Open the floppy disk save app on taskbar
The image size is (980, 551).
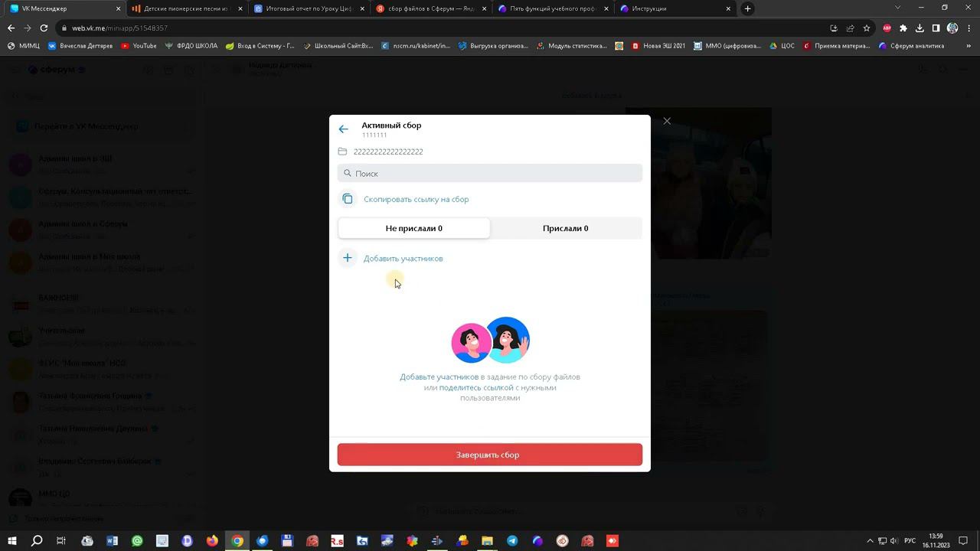tap(287, 541)
